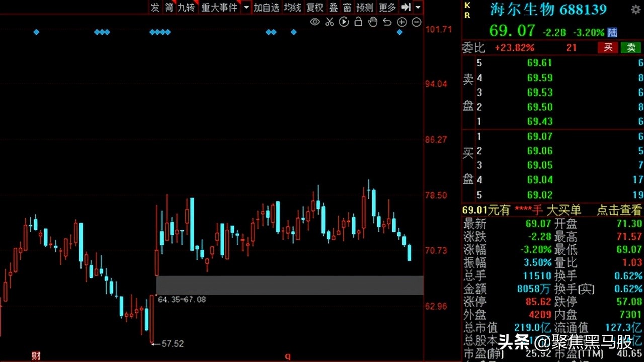
Task: Click sell level 5 price 69.61
Action: (540, 63)
